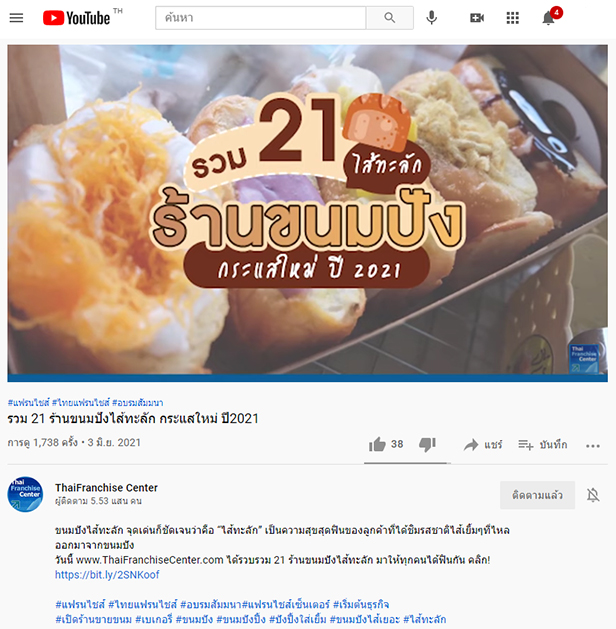Viewport: 616px width, 629px height.
Task: Open the bit.ly/2SNKoof link
Action: pos(107,574)
